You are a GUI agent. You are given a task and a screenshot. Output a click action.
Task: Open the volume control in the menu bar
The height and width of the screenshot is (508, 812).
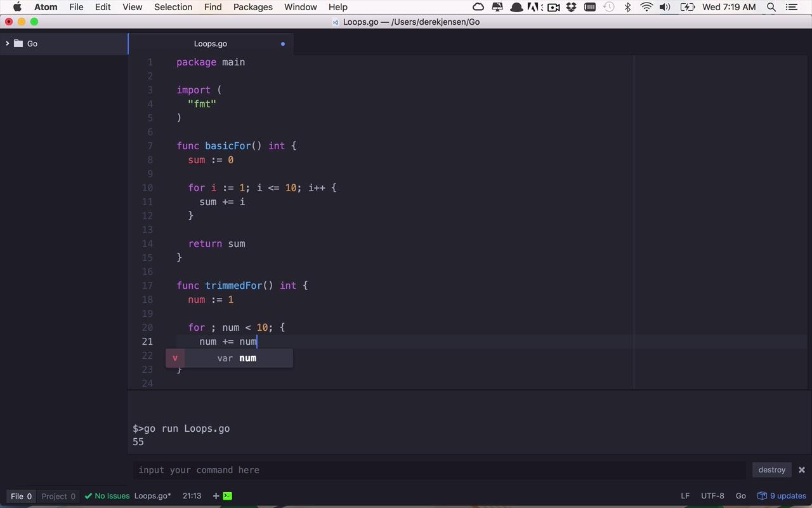[x=665, y=7]
